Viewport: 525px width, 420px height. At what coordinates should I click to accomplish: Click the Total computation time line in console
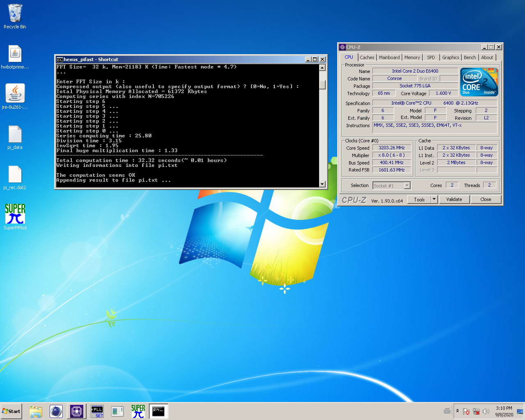[x=142, y=160]
